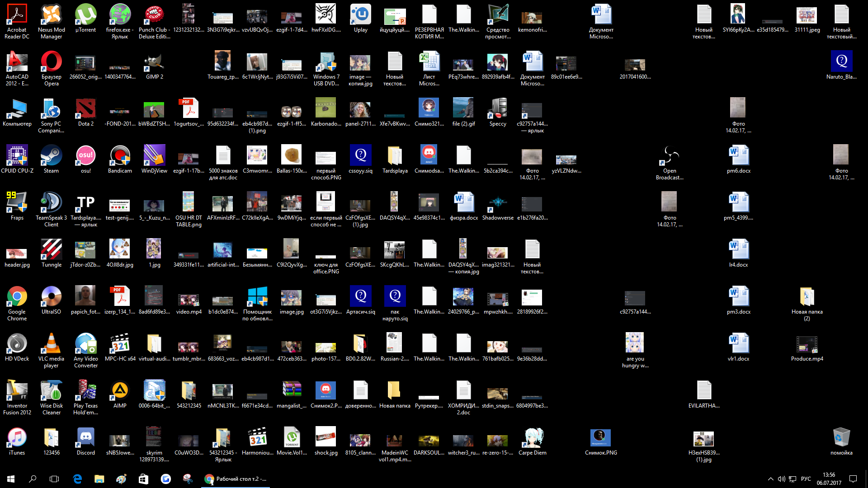868x488 pixels.
Task: Select the Produce.mp4 video file
Action: point(807,344)
